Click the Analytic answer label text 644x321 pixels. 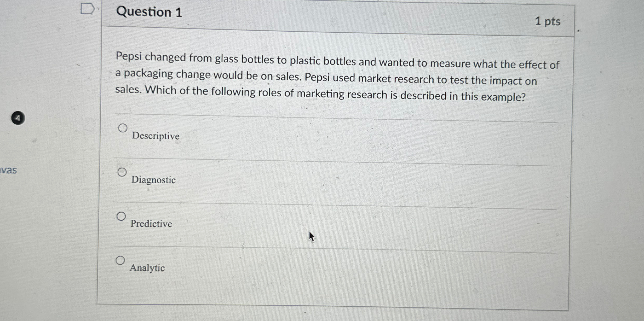click(x=147, y=268)
